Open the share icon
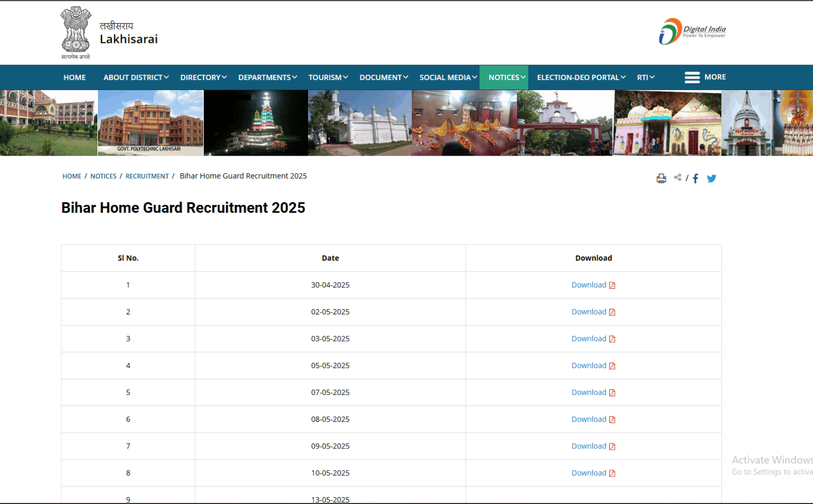 coord(677,178)
